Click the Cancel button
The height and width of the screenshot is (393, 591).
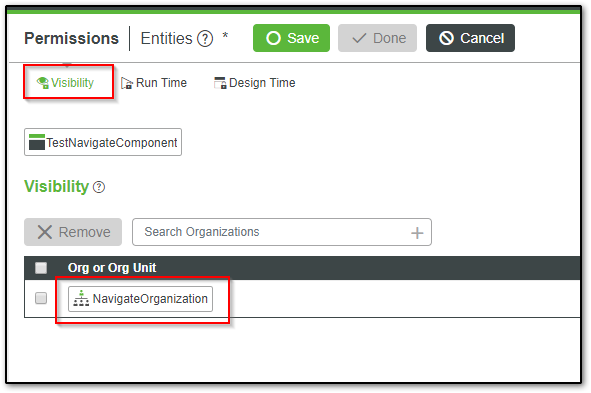470,38
